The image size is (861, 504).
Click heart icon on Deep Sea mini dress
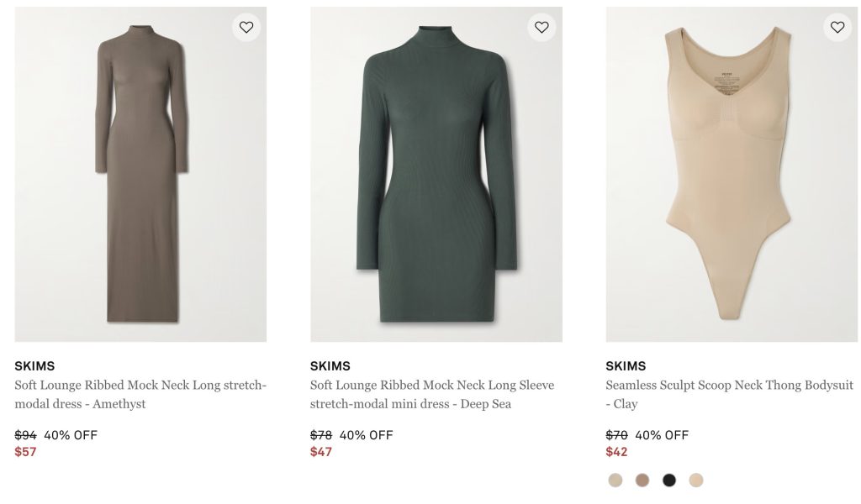point(542,27)
